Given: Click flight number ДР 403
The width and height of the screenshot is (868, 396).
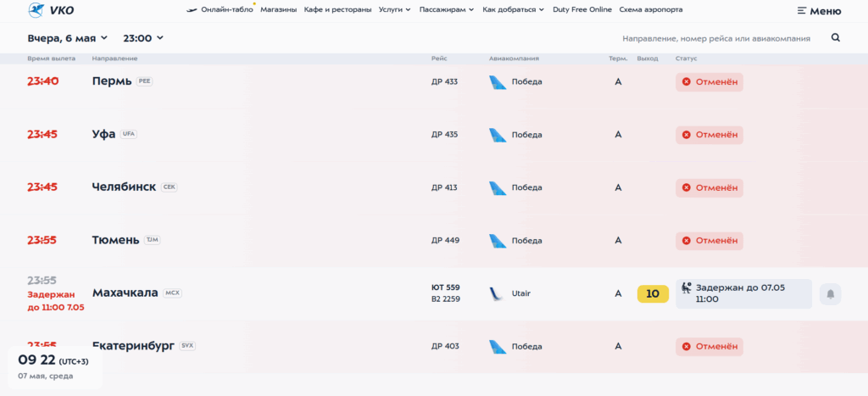Looking at the screenshot, I should 444,347.
